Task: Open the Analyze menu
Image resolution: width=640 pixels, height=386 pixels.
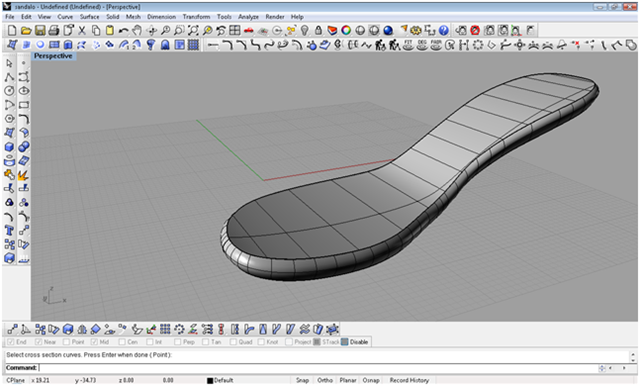Action: [x=248, y=17]
